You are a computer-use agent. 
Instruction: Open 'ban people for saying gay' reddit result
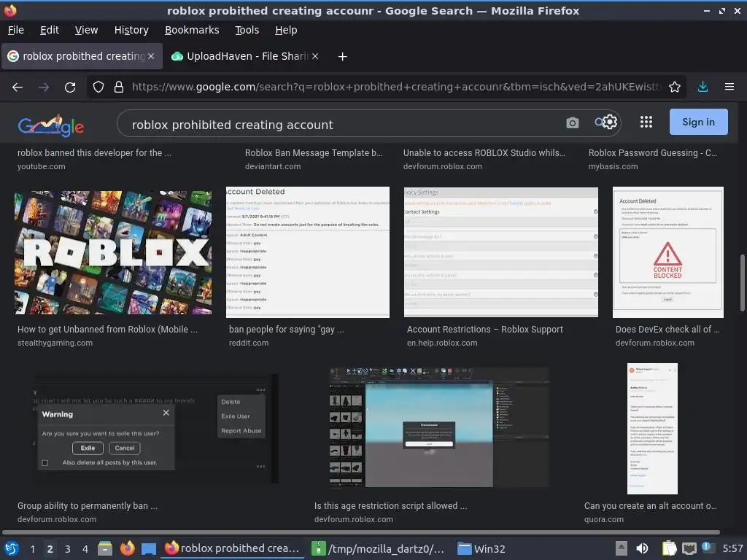[286, 330]
